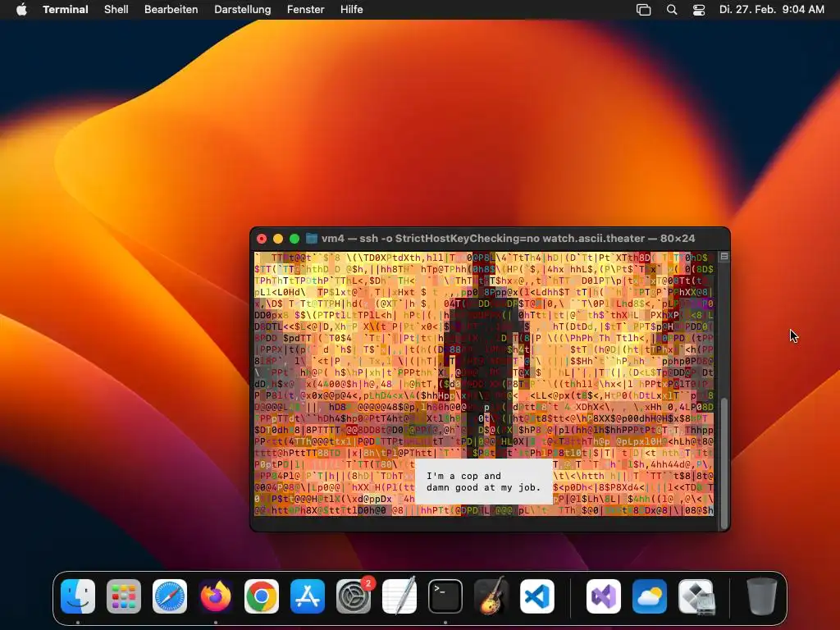The height and width of the screenshot is (630, 840).
Task: Open Visual Studio purple icon in Dock
Action: point(604,596)
